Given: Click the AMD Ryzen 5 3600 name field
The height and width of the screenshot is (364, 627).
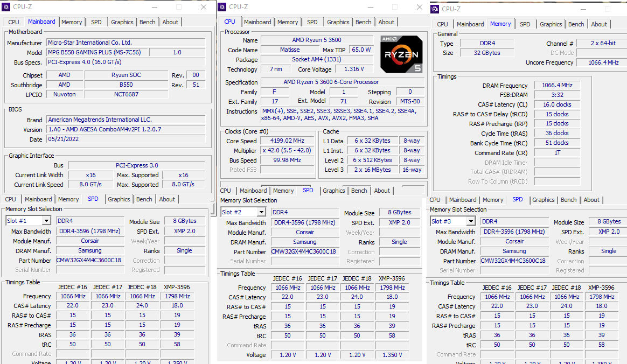Looking at the screenshot, I should [317, 40].
